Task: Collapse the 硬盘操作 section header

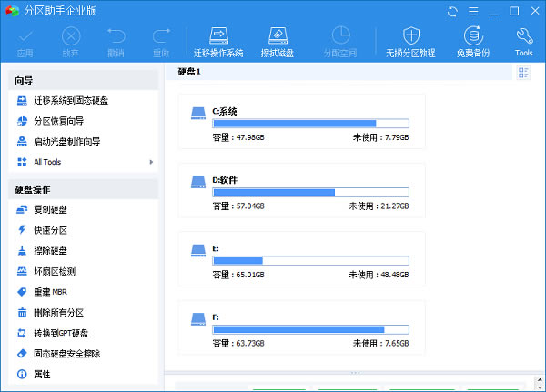Action: pyautogui.click(x=82, y=189)
